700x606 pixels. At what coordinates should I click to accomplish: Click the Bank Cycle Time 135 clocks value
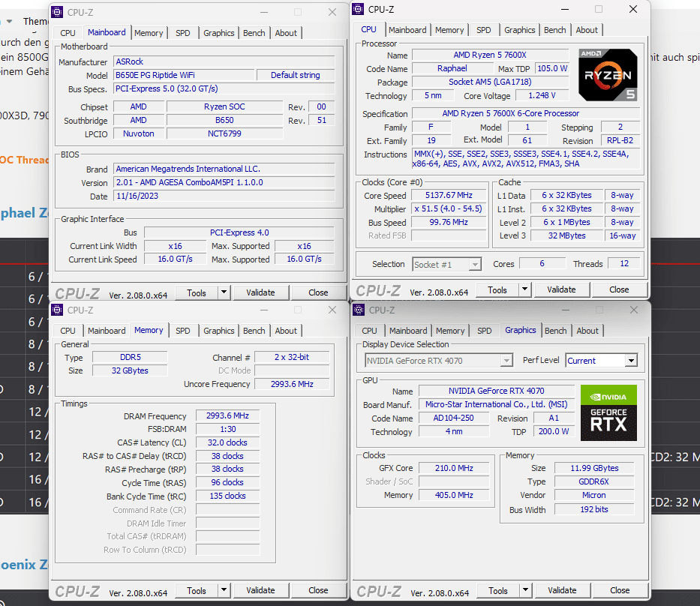(x=227, y=496)
